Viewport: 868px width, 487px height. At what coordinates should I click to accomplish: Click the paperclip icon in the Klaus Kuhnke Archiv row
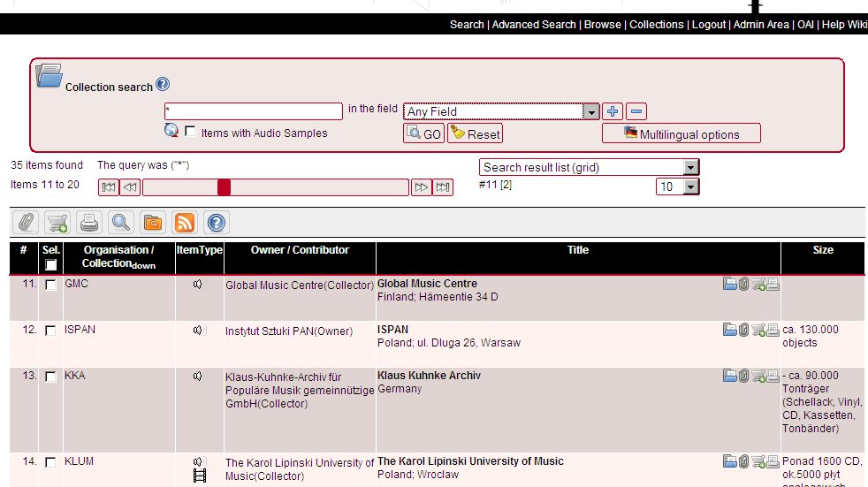743,376
